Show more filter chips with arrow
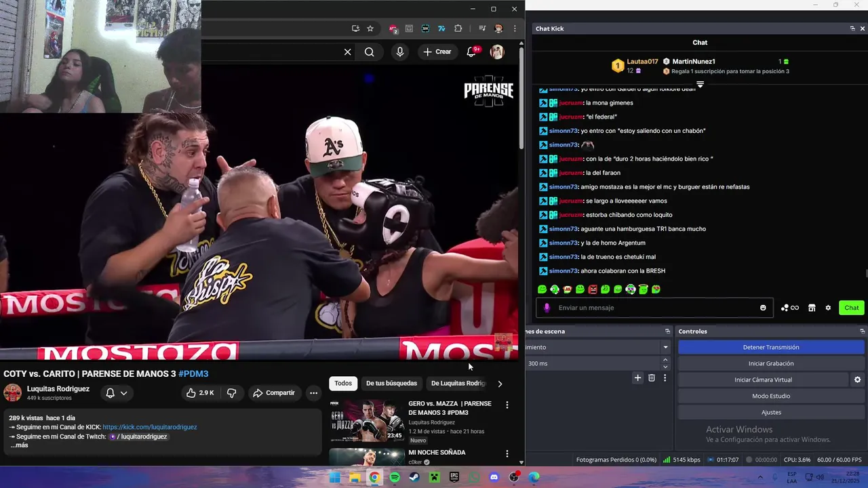868x488 pixels. coord(500,384)
